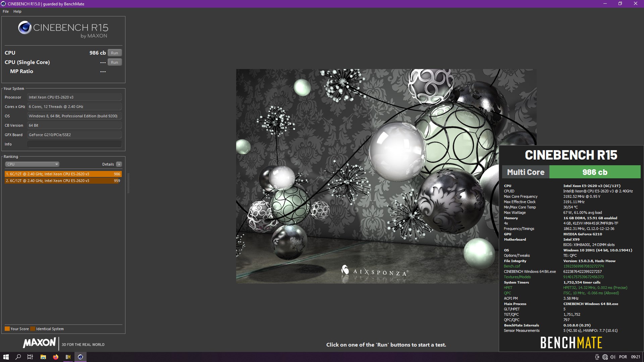
Task: Click the MP Ratio label
Action: [21, 71]
